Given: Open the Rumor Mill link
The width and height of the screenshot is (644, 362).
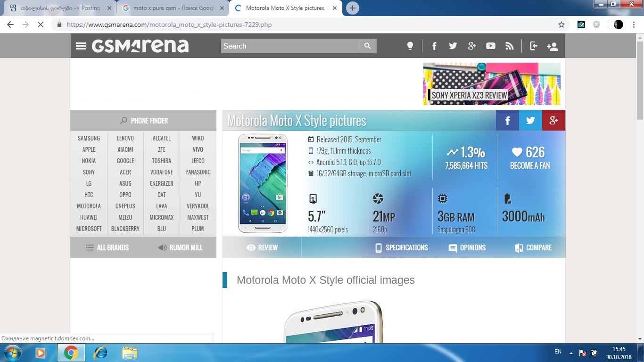Looking at the screenshot, I should (x=180, y=247).
